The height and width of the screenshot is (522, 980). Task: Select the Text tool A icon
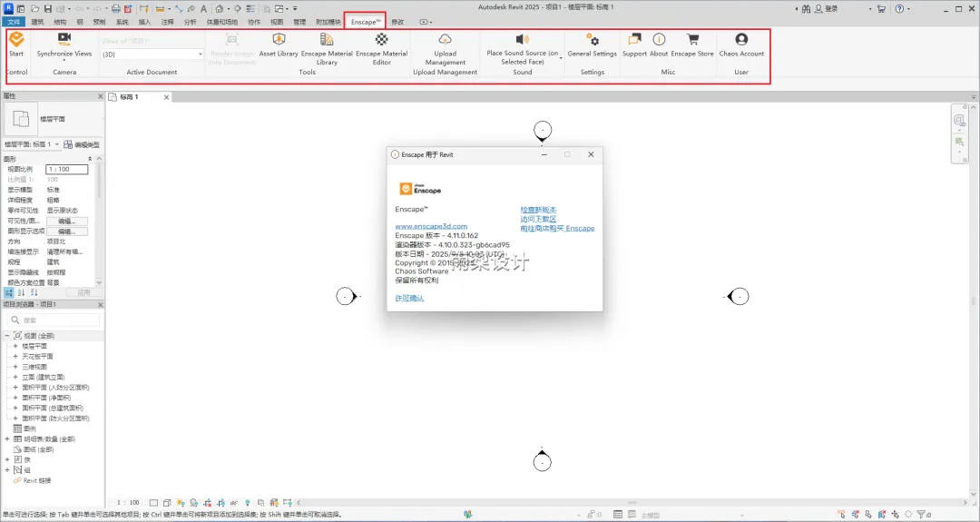203,9
